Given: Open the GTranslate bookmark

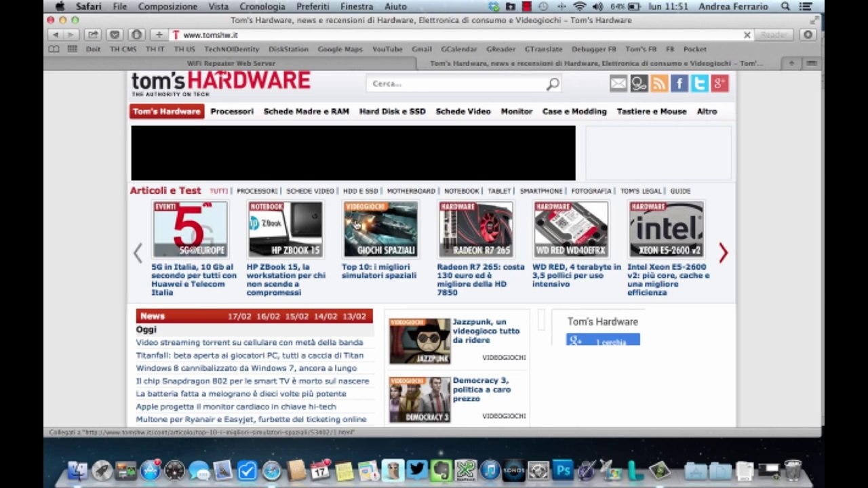Looking at the screenshot, I should click(x=543, y=49).
